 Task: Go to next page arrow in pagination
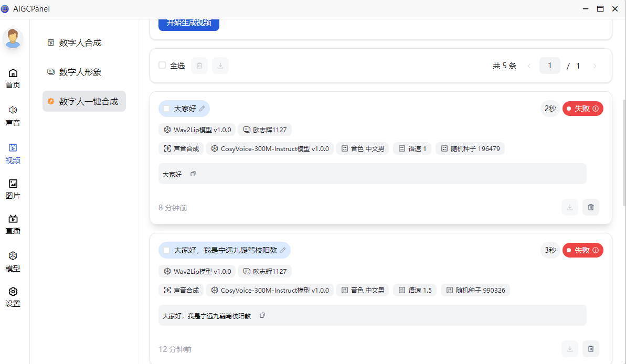coord(595,66)
